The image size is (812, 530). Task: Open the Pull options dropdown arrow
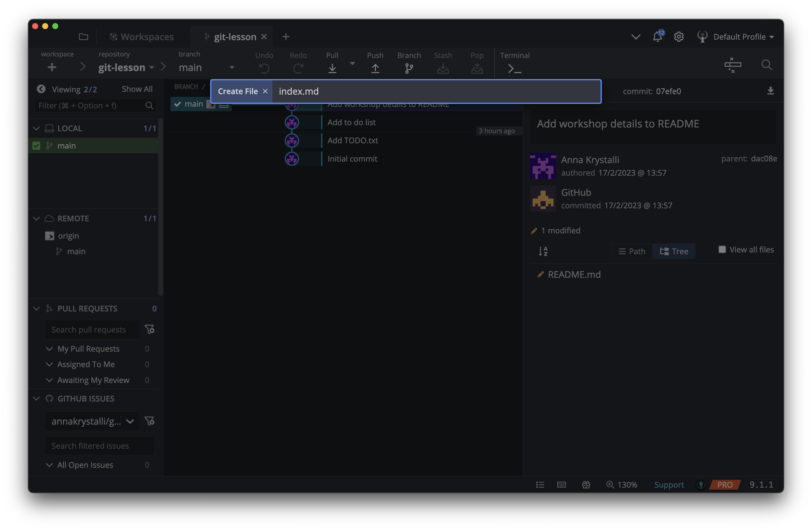click(x=353, y=63)
